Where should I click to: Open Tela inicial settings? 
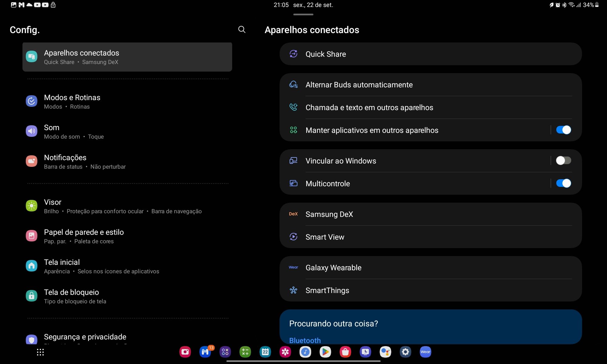point(127,266)
